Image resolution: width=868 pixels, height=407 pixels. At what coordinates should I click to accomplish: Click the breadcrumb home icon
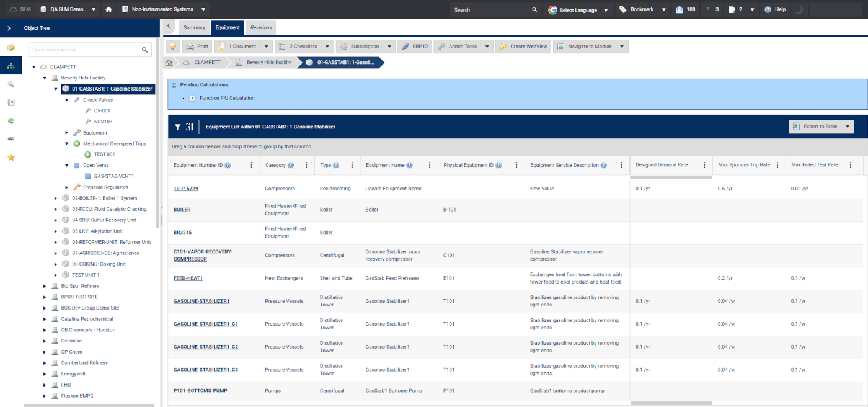click(x=169, y=63)
